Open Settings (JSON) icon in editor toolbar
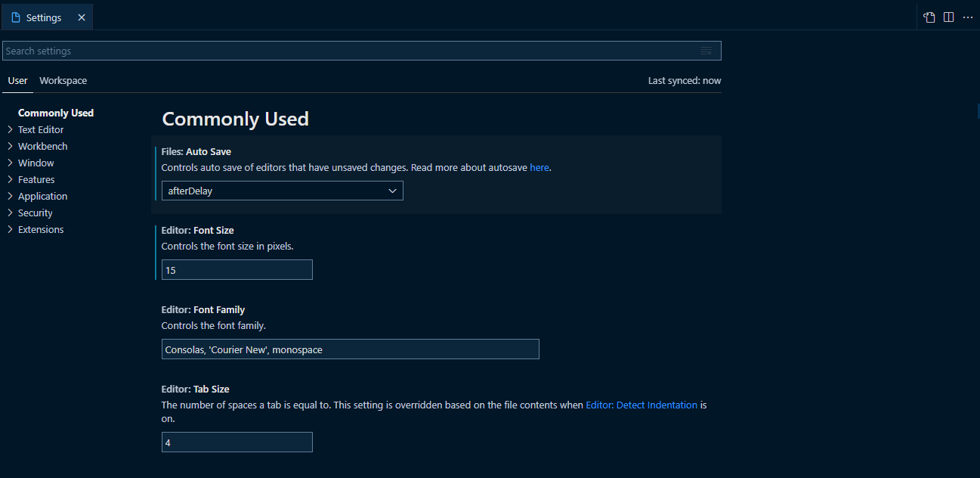Screen dimensions: 980x478 [x=929, y=17]
